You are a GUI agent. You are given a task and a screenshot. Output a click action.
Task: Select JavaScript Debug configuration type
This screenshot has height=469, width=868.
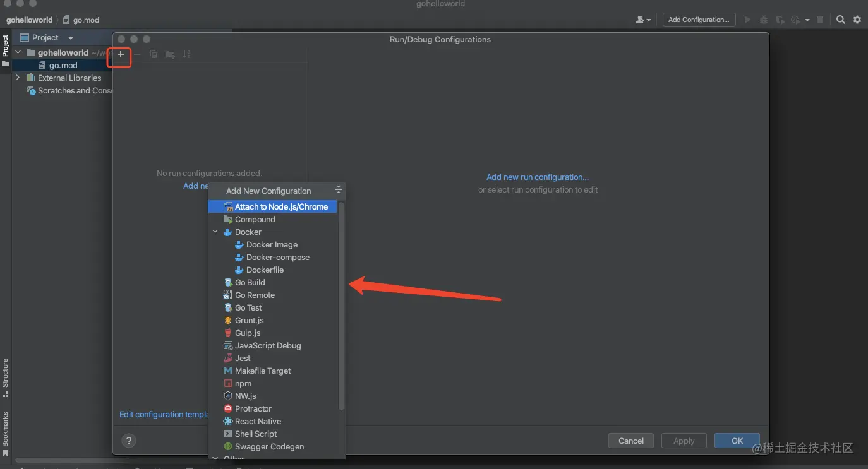272,345
